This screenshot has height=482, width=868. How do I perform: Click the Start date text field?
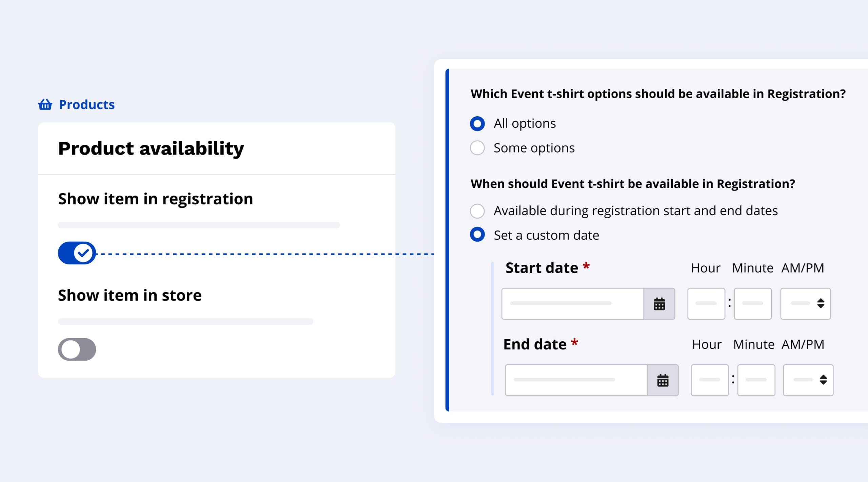pos(573,304)
